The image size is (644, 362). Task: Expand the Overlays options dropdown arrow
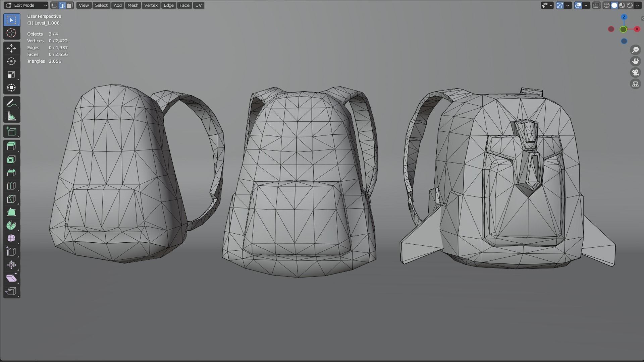coord(586,5)
